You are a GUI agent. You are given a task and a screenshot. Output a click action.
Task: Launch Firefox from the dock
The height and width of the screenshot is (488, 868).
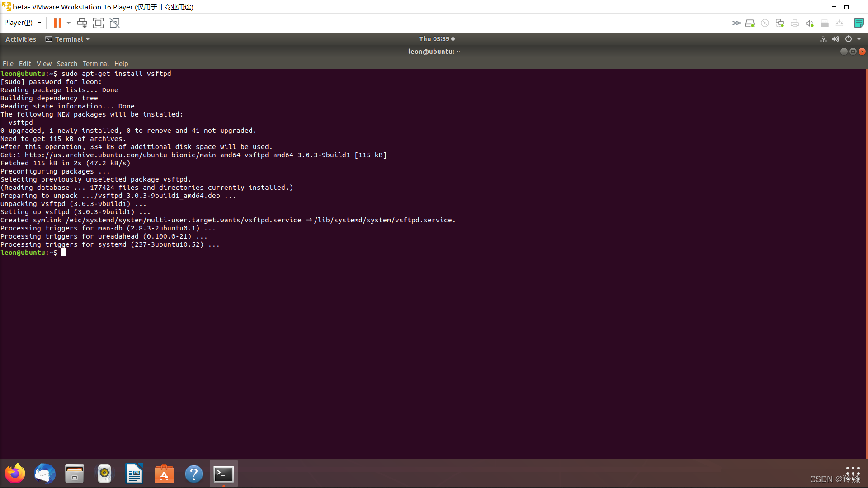[x=15, y=474]
